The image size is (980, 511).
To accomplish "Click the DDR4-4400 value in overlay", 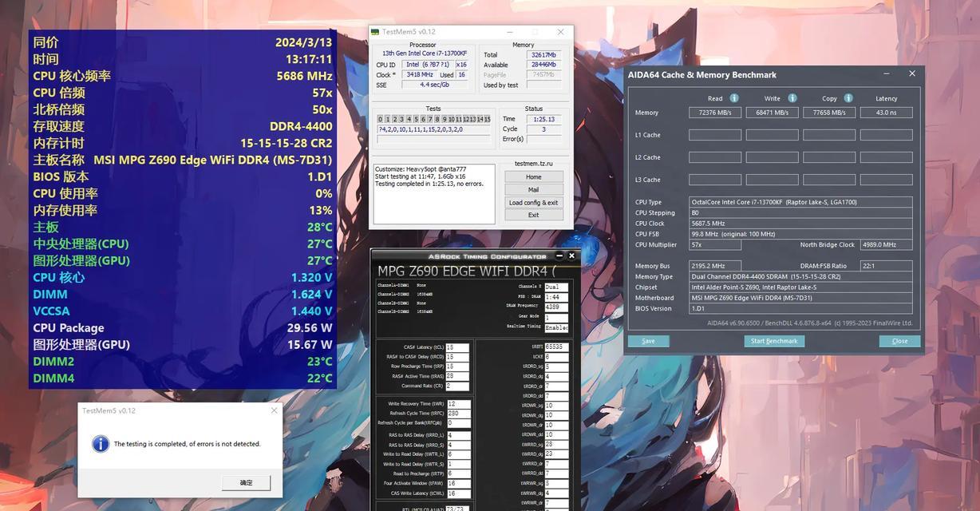I will coord(301,126).
